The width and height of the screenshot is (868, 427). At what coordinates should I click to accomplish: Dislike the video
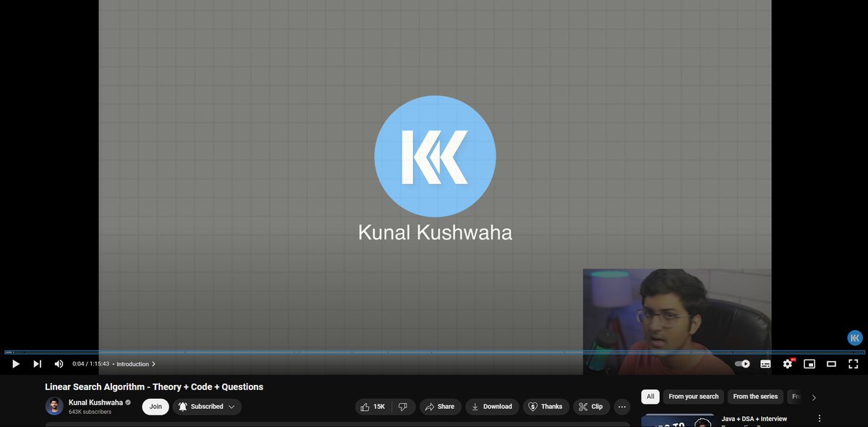click(404, 407)
